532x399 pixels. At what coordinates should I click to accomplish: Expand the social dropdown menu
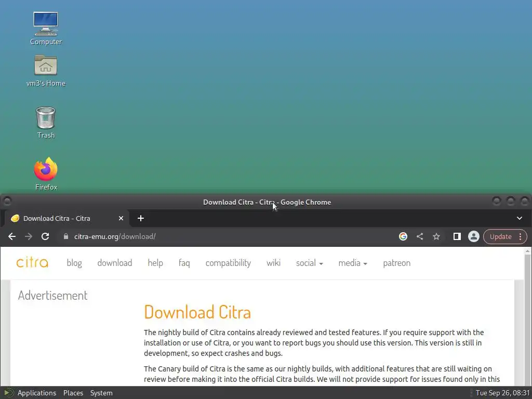tap(310, 263)
